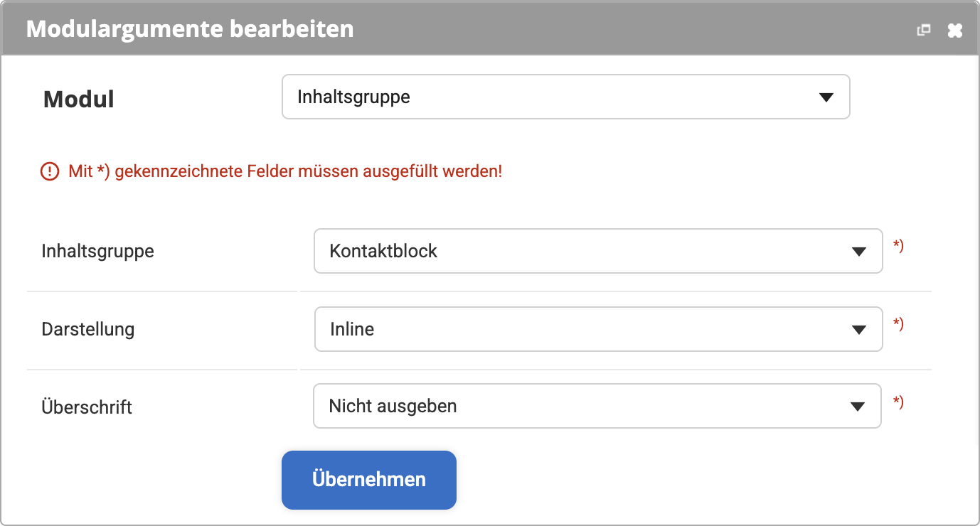Screen dimensions: 980x526
Task: Open the Kontaktblock dropdown
Action: coord(598,251)
